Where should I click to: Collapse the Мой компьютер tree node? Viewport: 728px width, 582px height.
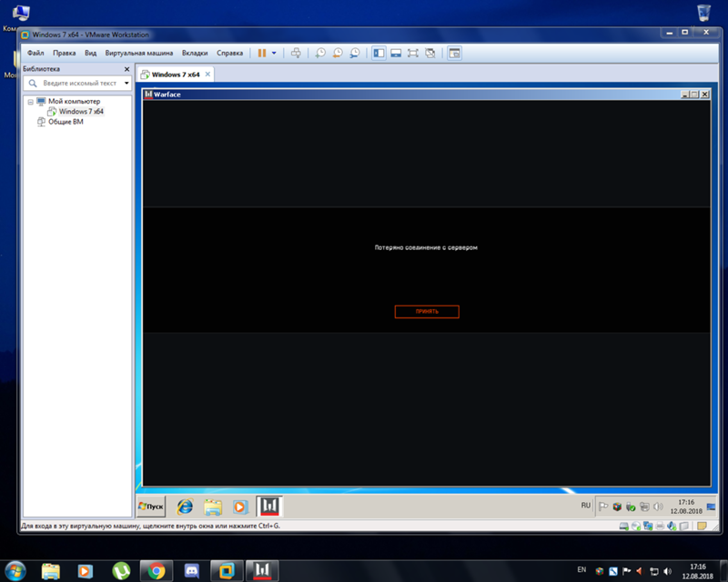(x=30, y=102)
